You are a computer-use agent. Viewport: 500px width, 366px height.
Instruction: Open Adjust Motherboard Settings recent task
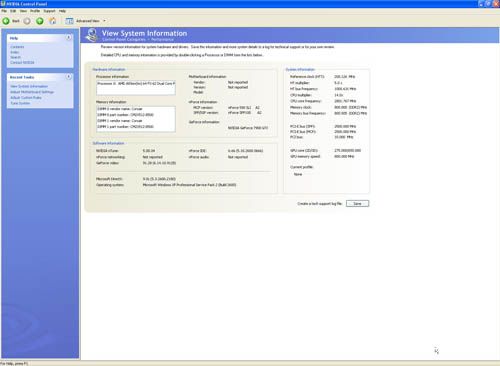click(32, 92)
